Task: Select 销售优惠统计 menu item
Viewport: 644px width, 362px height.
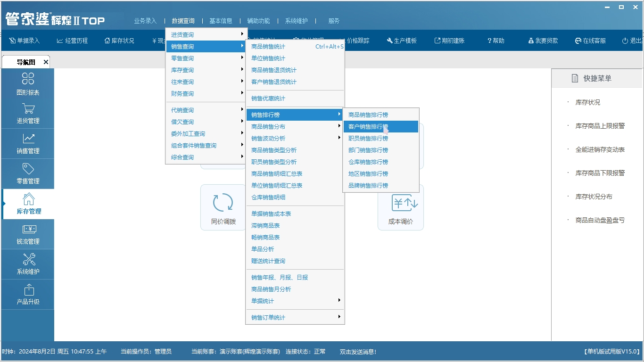Action: [295, 99]
